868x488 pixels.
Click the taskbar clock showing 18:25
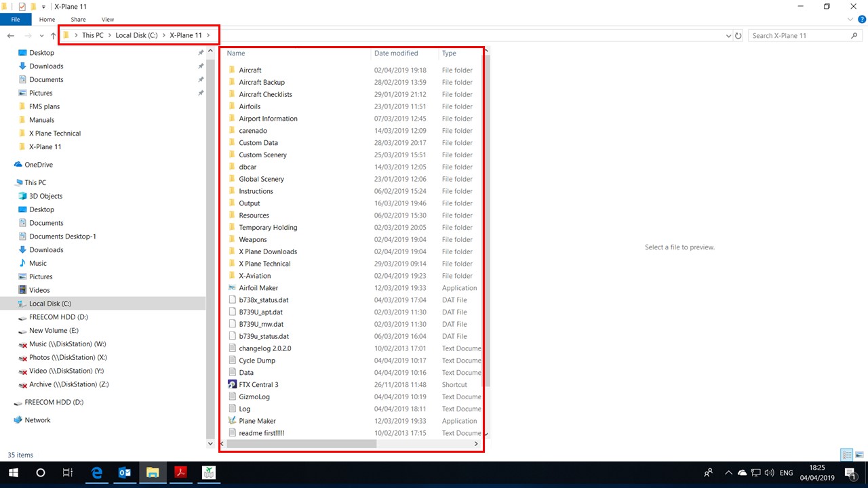click(x=817, y=472)
